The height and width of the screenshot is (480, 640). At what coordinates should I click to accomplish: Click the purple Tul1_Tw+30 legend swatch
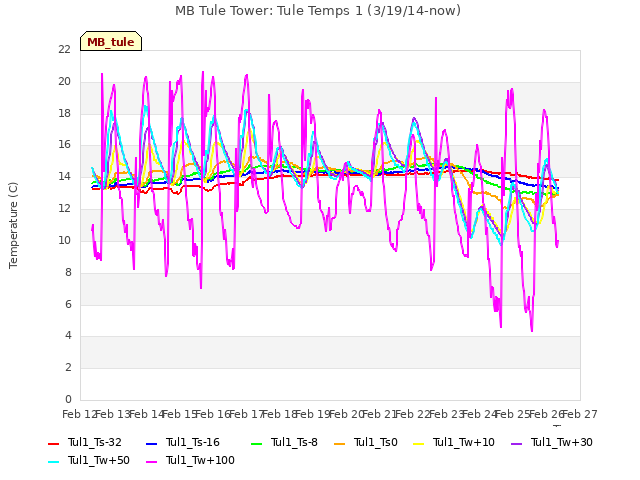point(517,443)
